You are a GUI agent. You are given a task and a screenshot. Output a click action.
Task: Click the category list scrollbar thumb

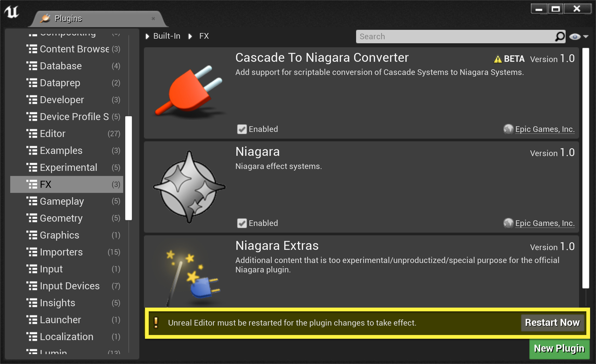pyautogui.click(x=129, y=168)
